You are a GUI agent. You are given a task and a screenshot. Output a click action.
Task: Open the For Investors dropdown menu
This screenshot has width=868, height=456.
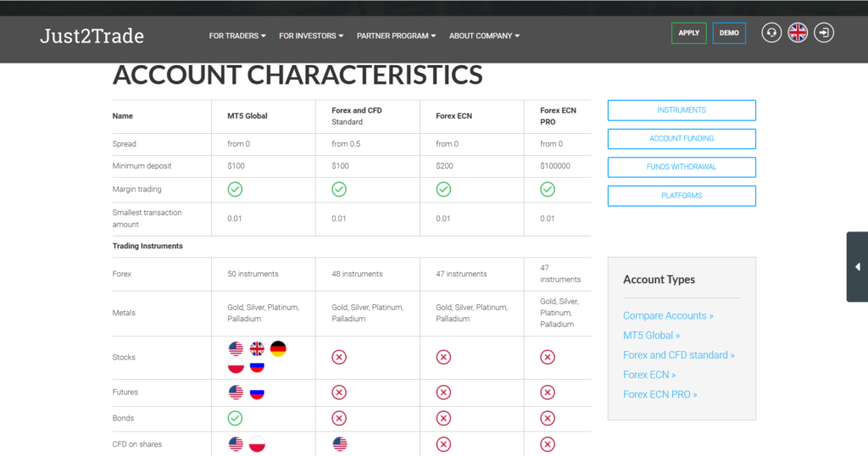[x=311, y=36]
